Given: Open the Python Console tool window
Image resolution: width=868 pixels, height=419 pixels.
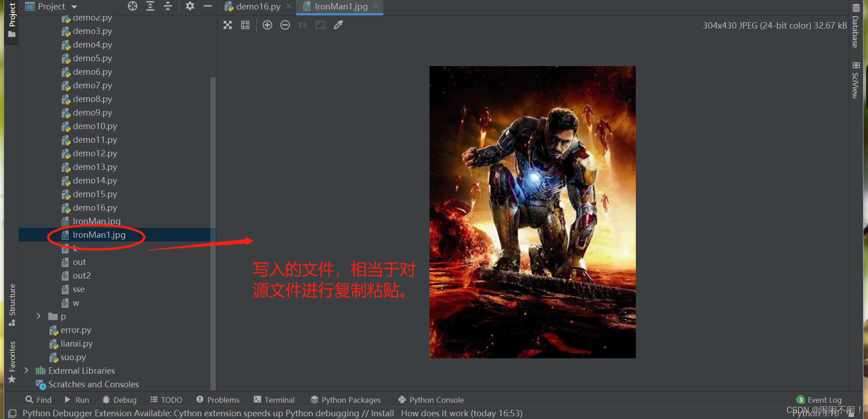Looking at the screenshot, I should click(x=431, y=400).
